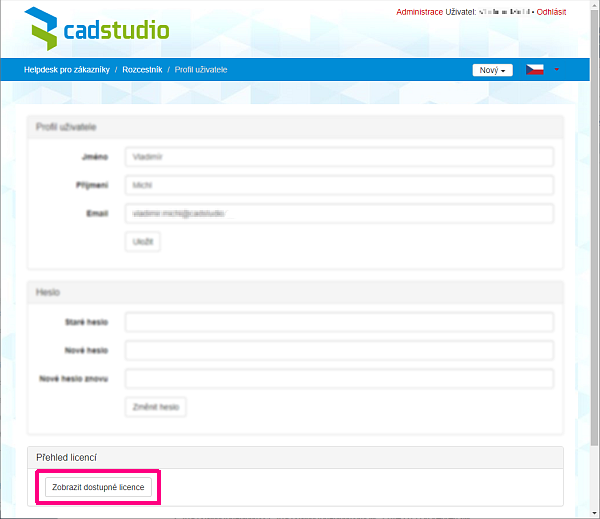Screen dimensions: 600x519
Task: Navigate to the Rozcestník breadcrumb
Action: point(142,70)
